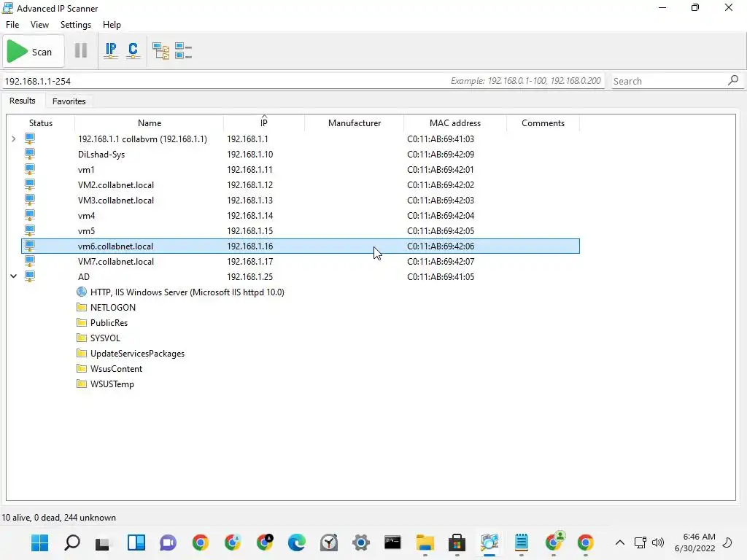Click the computer icon for vm4

pos(29,215)
